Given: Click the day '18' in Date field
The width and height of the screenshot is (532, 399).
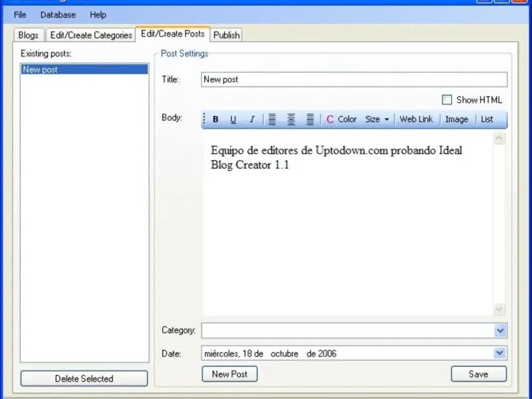Looking at the screenshot, I should click(x=247, y=354).
